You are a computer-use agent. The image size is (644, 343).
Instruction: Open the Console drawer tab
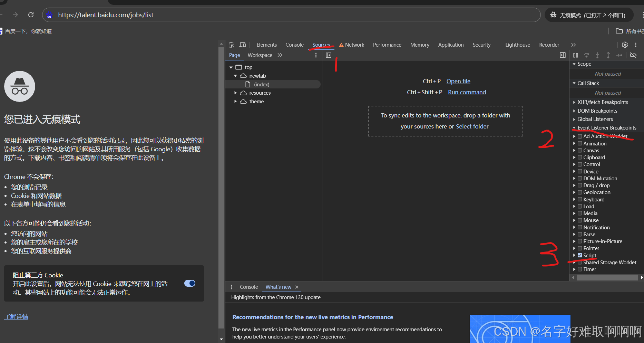click(x=249, y=287)
